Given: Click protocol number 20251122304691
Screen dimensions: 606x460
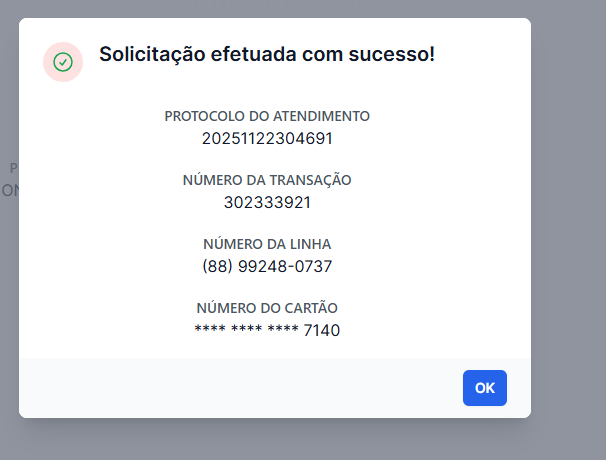Looking at the screenshot, I should coord(267,138).
